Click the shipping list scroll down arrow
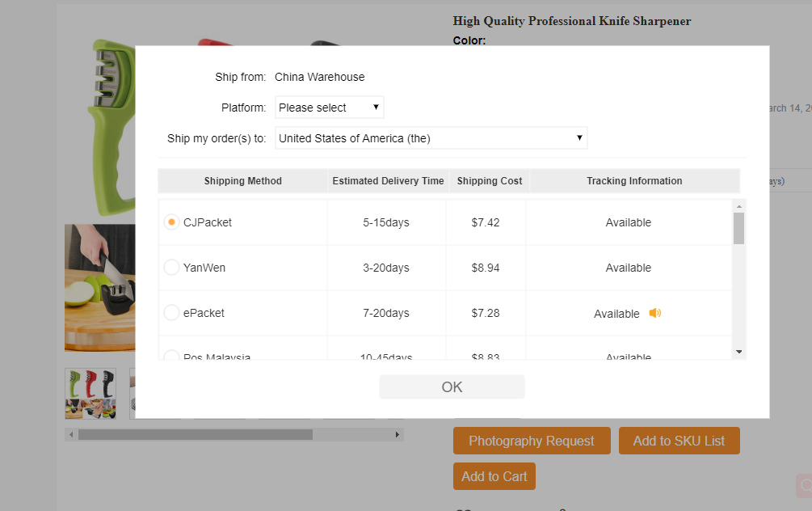Viewport: 812px width, 511px height. pos(738,352)
